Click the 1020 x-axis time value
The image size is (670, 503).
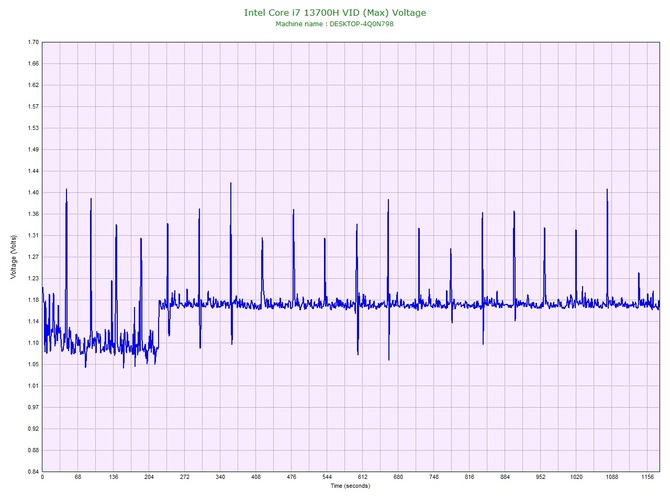tap(576, 477)
